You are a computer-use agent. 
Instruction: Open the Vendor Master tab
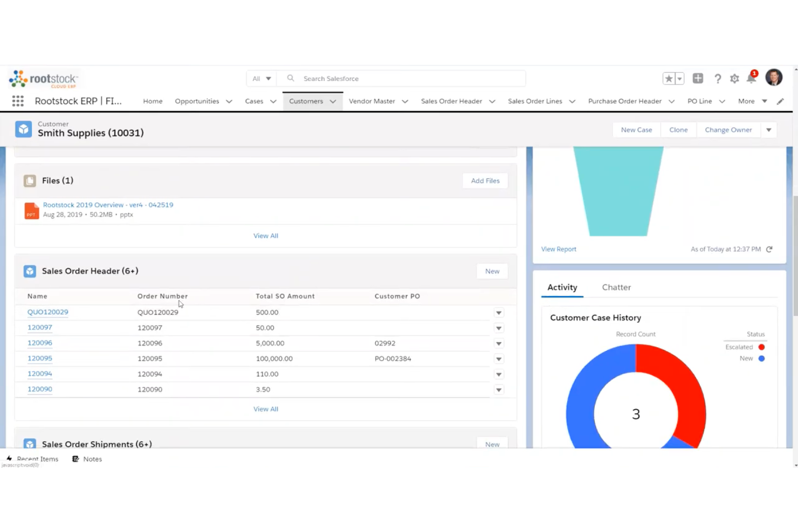[x=372, y=101]
